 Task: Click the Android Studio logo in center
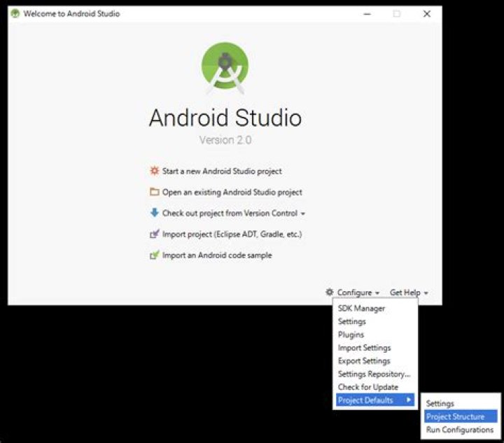225,67
